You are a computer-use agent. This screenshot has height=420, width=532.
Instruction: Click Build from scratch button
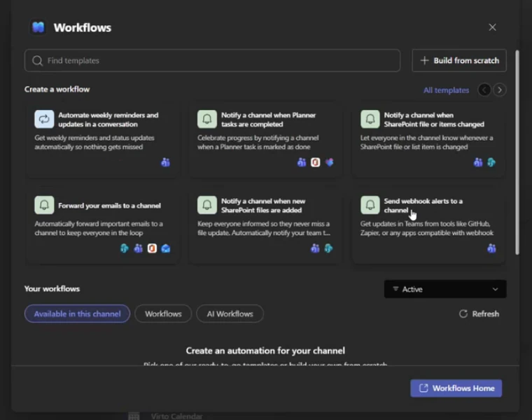459,61
